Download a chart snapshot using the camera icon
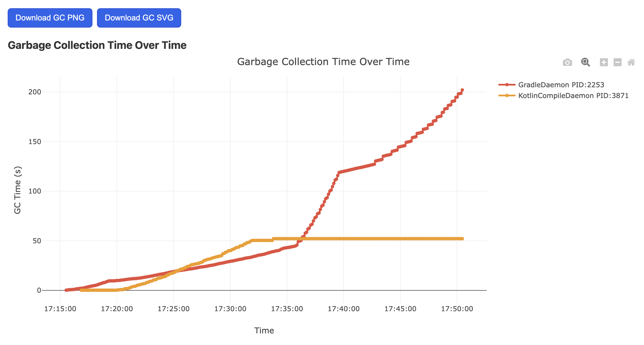 (x=567, y=62)
